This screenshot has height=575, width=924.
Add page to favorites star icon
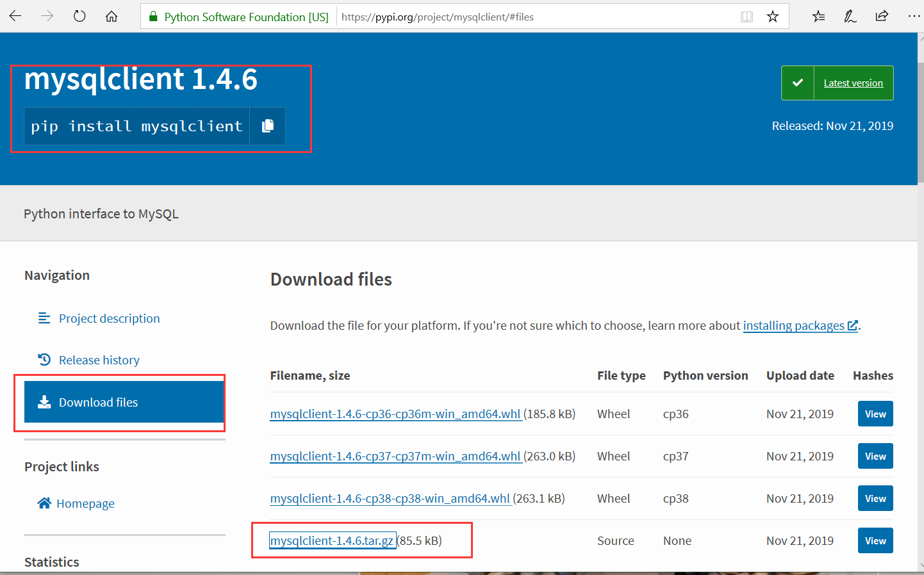pos(773,17)
